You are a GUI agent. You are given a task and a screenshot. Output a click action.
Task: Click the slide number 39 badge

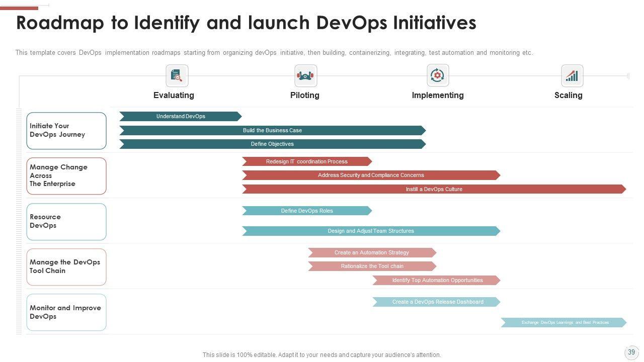(631, 352)
